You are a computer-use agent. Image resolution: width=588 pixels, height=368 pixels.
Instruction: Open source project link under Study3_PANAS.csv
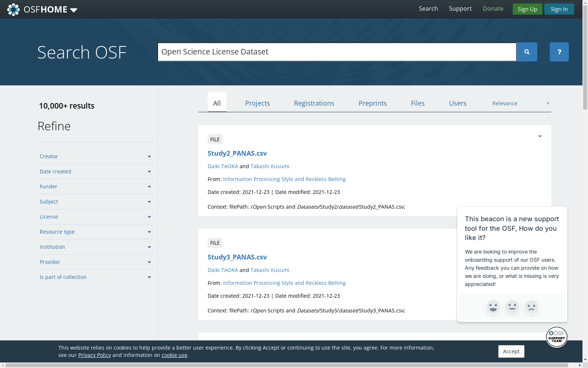pyautogui.click(x=284, y=283)
